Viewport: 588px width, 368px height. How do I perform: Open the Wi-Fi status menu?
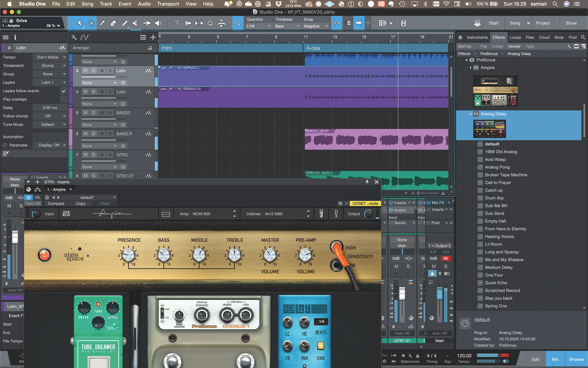446,4
